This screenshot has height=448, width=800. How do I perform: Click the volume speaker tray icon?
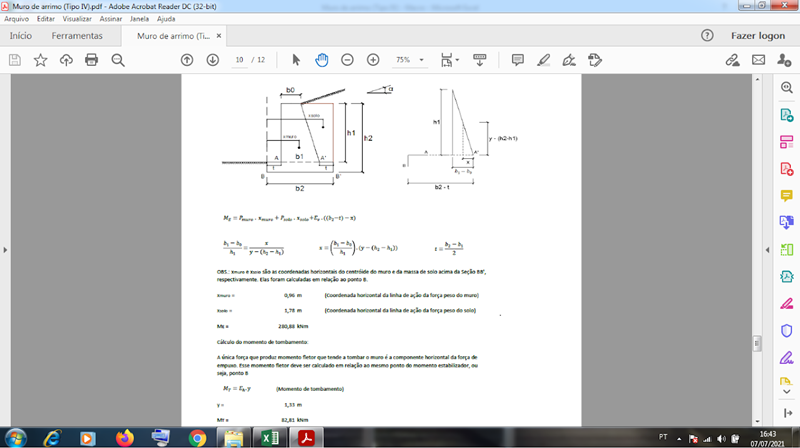click(721, 439)
